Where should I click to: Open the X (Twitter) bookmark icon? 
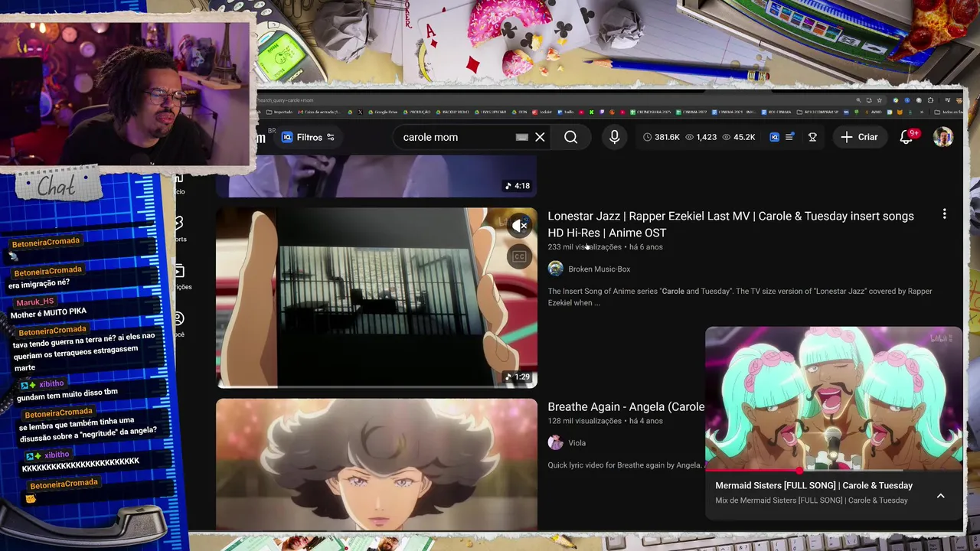point(361,112)
